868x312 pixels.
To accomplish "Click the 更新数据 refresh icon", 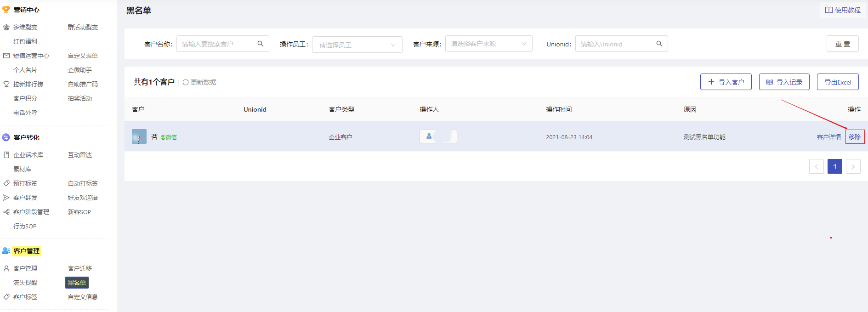I will [186, 82].
